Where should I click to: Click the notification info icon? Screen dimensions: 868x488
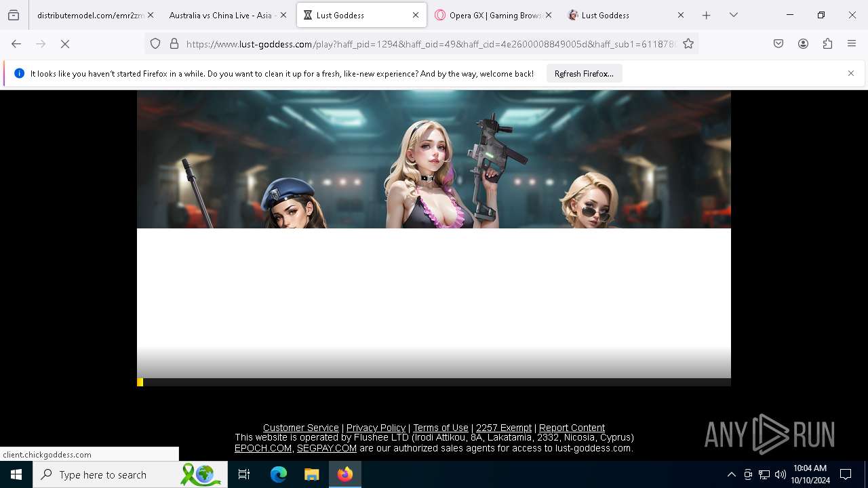(19, 73)
